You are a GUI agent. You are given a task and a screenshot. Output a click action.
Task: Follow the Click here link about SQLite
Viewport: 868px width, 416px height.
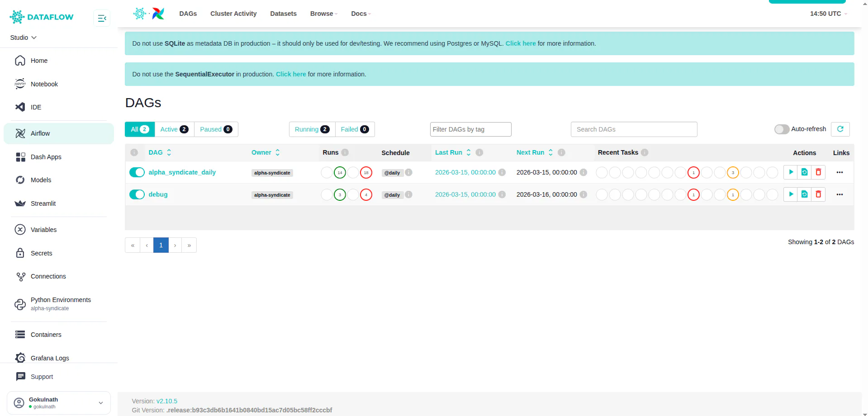pyautogui.click(x=521, y=43)
